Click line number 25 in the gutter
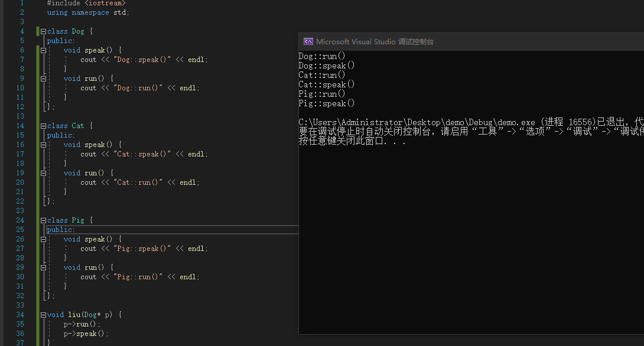The height and width of the screenshot is (346, 644). pos(21,230)
